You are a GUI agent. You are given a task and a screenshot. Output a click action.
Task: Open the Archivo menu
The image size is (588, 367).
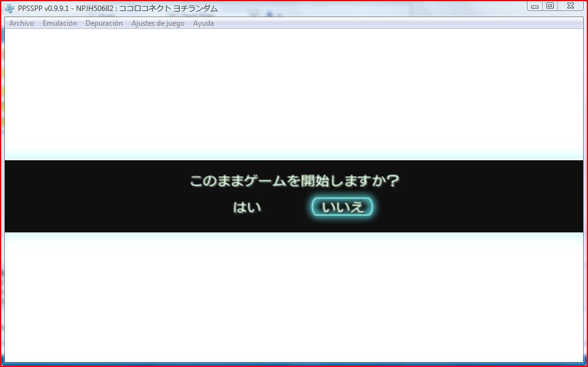click(21, 23)
